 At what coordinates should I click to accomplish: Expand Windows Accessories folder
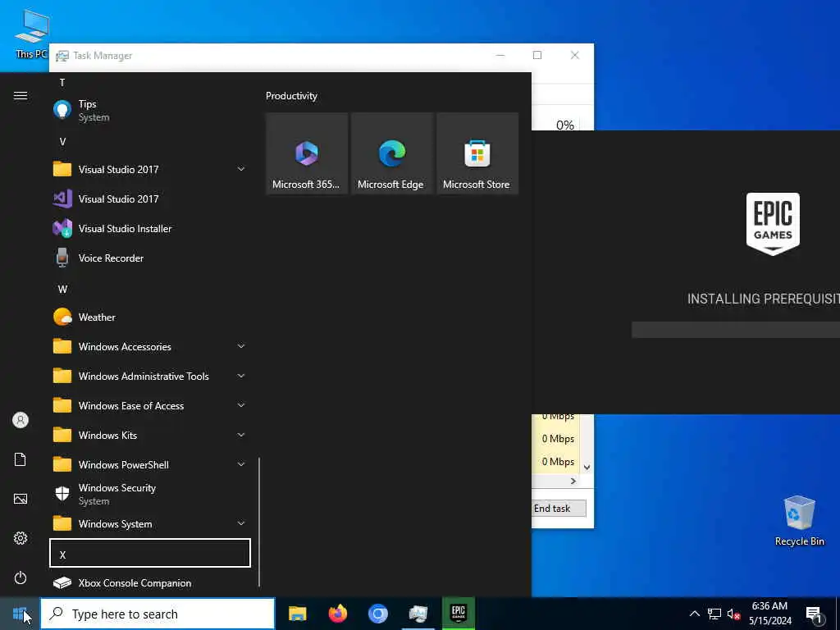[149, 347]
